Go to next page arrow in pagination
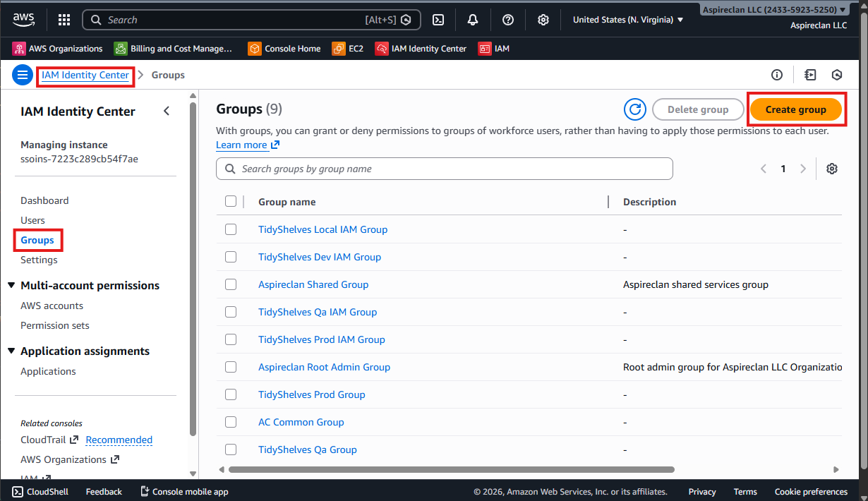Screen dimensions: 868x501 tap(802, 169)
